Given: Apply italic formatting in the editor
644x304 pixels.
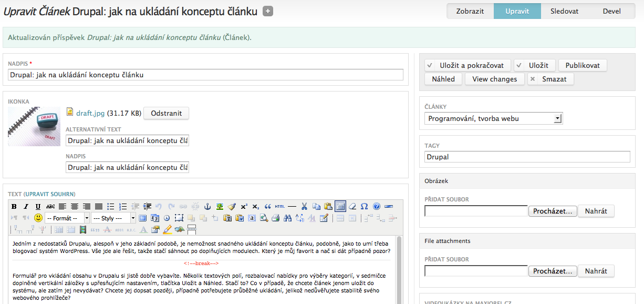Looking at the screenshot, I should (26, 206).
